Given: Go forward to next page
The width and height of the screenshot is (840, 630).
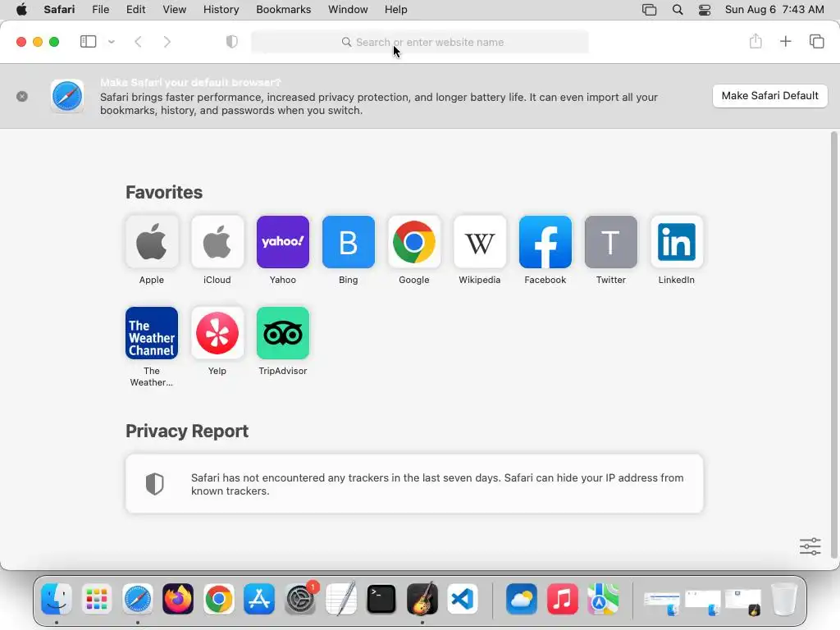Looking at the screenshot, I should click(x=167, y=42).
